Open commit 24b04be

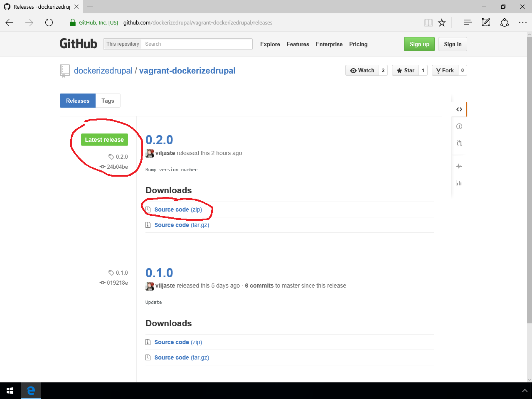[114, 167]
